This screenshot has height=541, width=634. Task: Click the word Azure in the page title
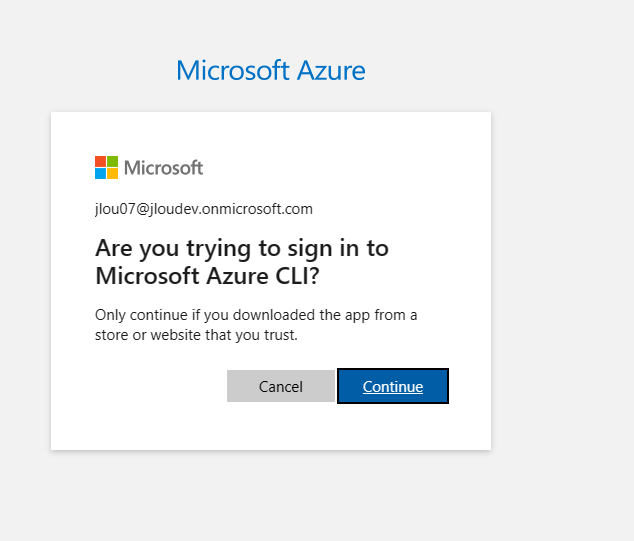[331, 70]
